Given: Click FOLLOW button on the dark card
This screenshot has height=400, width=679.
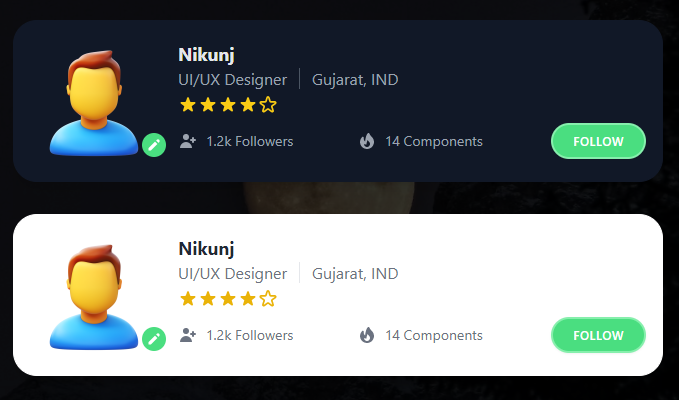Looking at the screenshot, I should (598, 141).
